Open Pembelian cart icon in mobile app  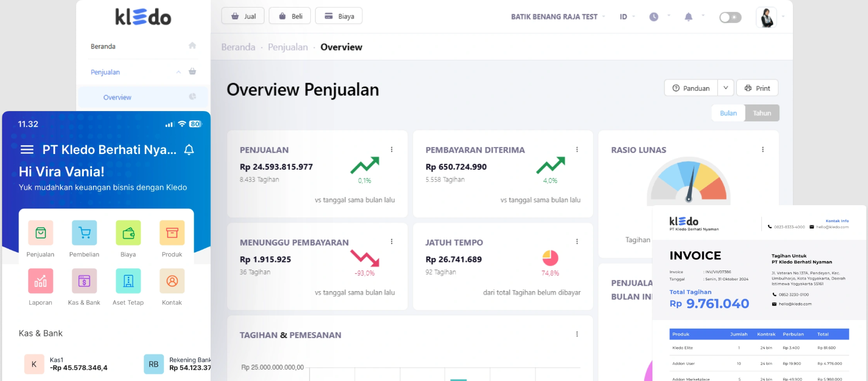tap(84, 233)
